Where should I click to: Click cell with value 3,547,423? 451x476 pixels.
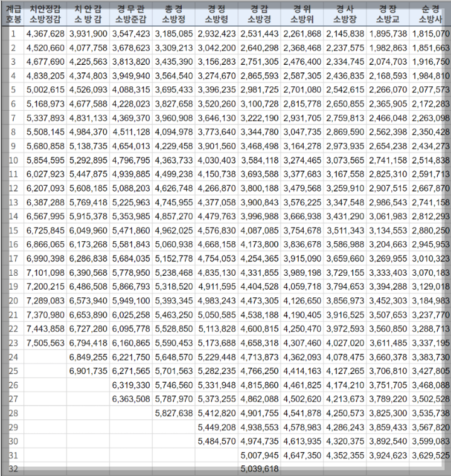point(131,34)
